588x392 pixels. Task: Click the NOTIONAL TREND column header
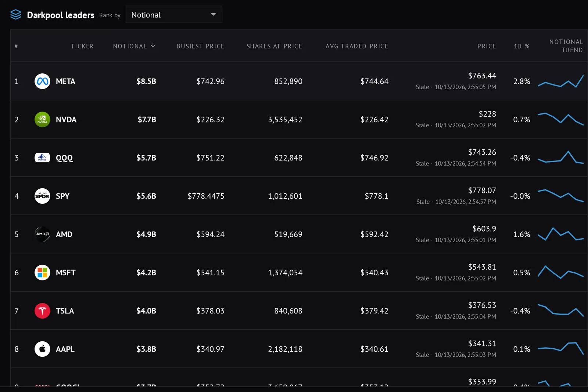click(566, 46)
